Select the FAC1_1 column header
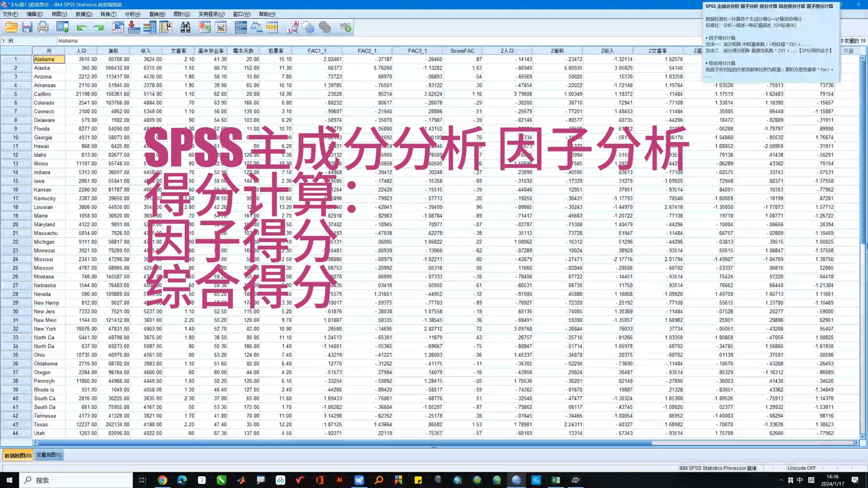868x488 pixels. [x=317, y=51]
